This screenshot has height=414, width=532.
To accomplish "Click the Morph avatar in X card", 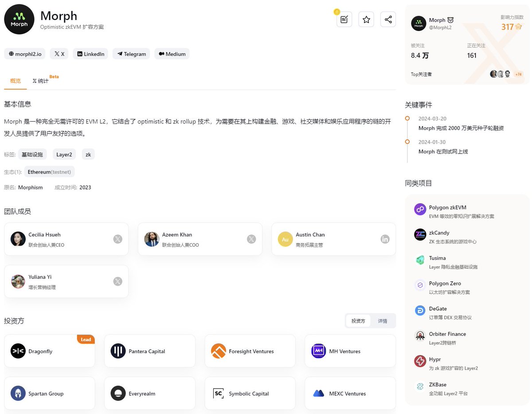I will click(x=419, y=24).
